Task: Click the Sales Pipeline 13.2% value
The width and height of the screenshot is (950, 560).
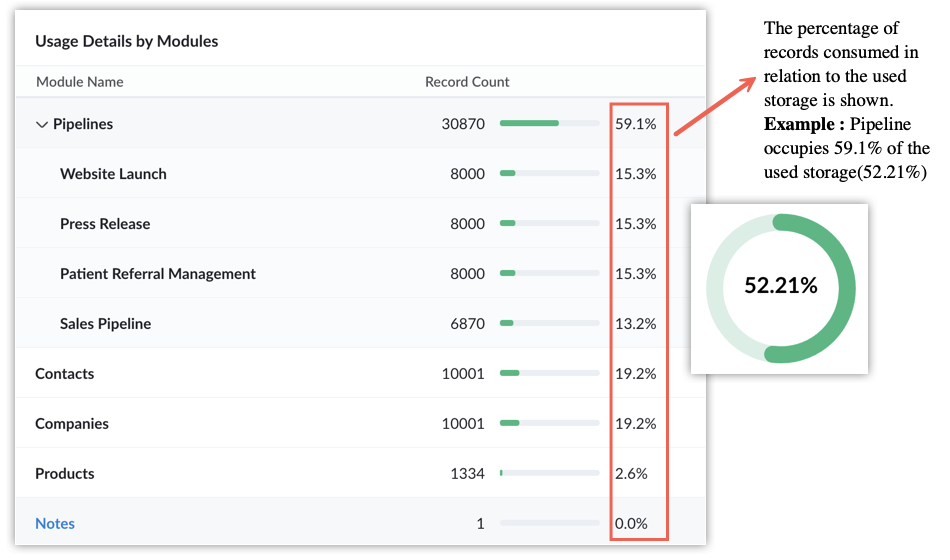Action: 636,324
